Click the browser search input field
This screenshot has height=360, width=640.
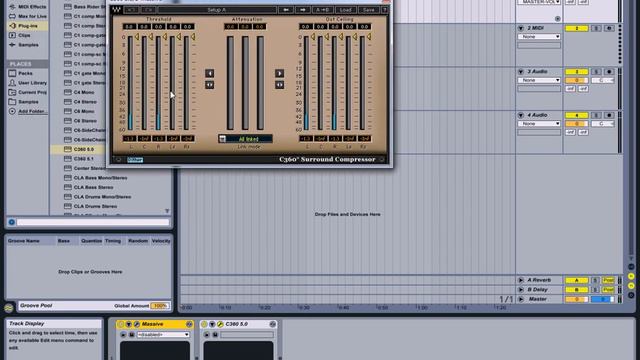(x=93, y=222)
